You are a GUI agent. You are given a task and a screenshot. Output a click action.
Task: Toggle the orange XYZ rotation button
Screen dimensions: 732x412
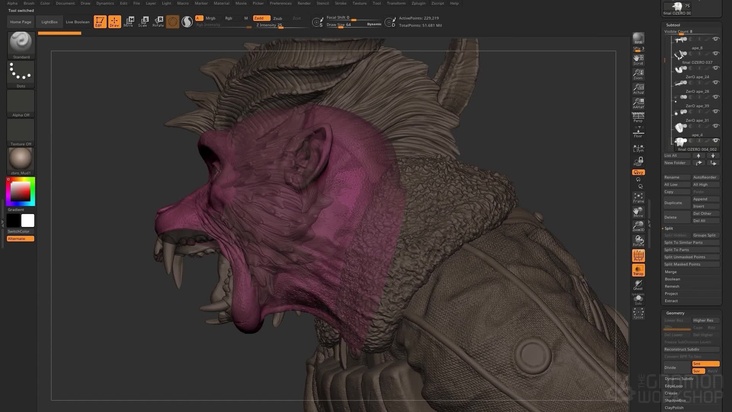tap(638, 172)
